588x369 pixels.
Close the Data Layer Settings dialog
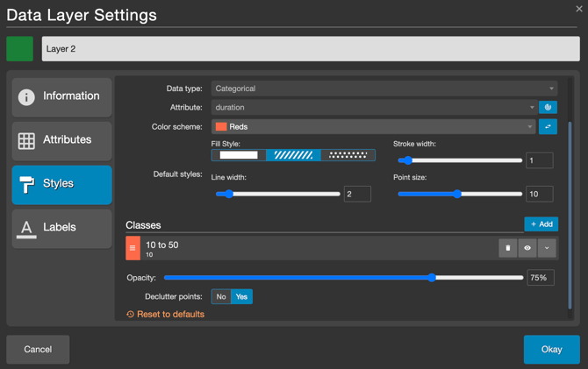coord(578,9)
